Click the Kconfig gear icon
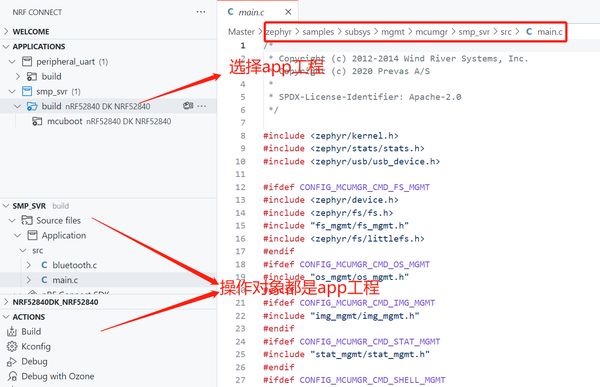The width and height of the screenshot is (600, 387). coord(12,346)
